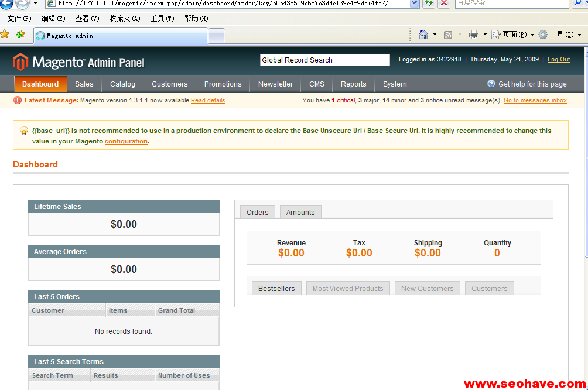Open the Newsletter navigation menu

(275, 84)
